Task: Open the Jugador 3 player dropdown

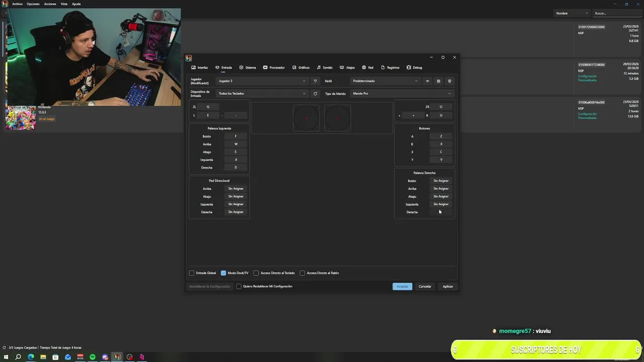Action: tap(262, 81)
